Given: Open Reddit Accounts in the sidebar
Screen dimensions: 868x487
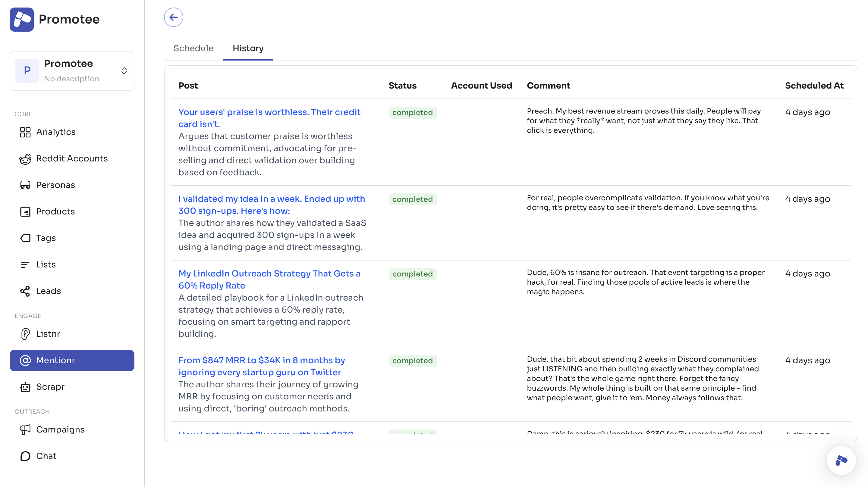Looking at the screenshot, I should [71, 159].
